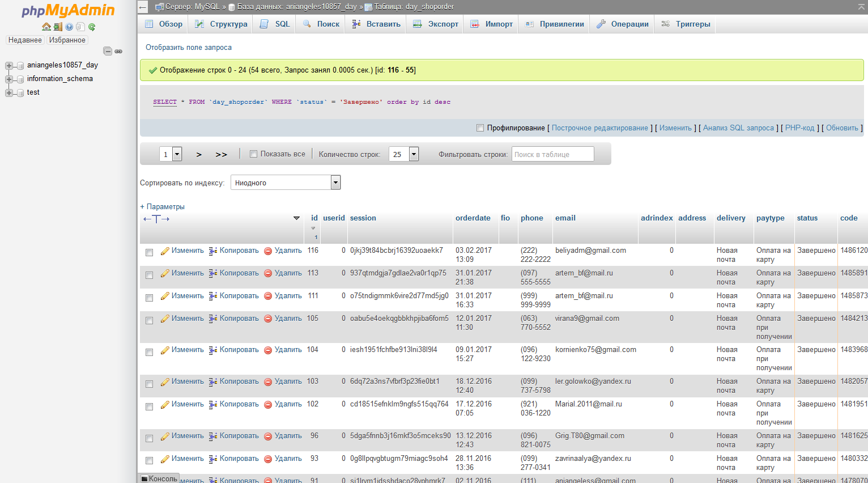This screenshot has width=868, height=483.
Task: Click the Поиск в таблице filter field
Action: coord(553,154)
